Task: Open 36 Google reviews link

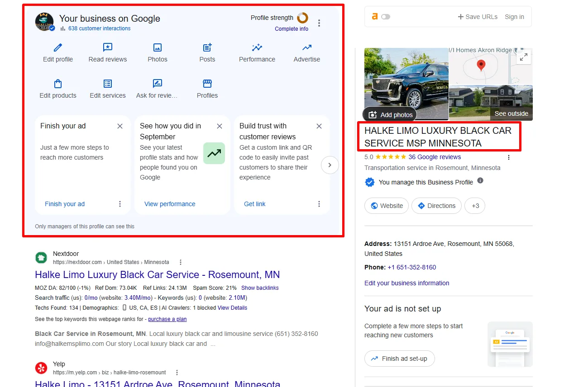Action: 435,157
